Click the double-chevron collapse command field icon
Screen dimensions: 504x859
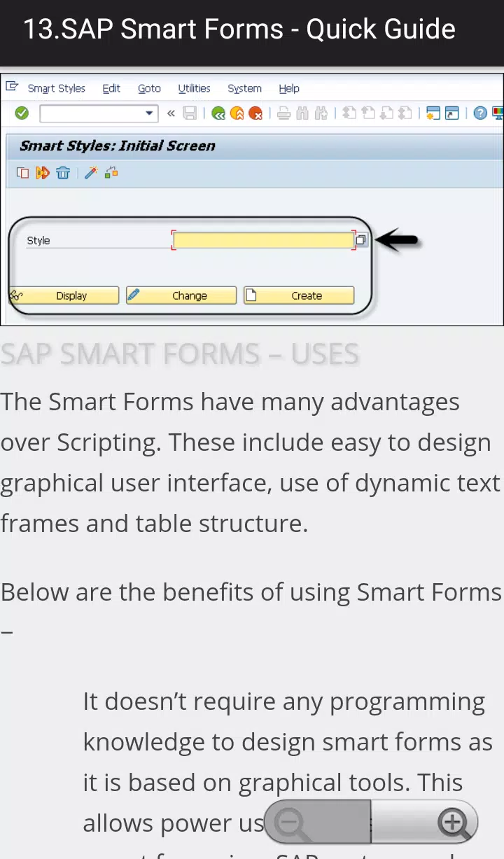[171, 113]
